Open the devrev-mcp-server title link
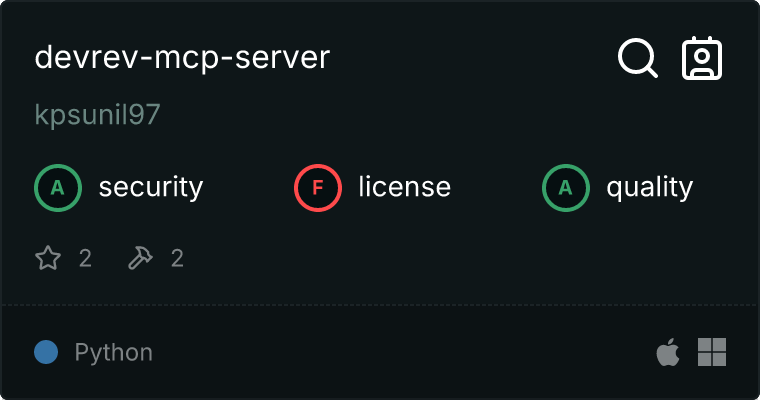 [x=182, y=58]
